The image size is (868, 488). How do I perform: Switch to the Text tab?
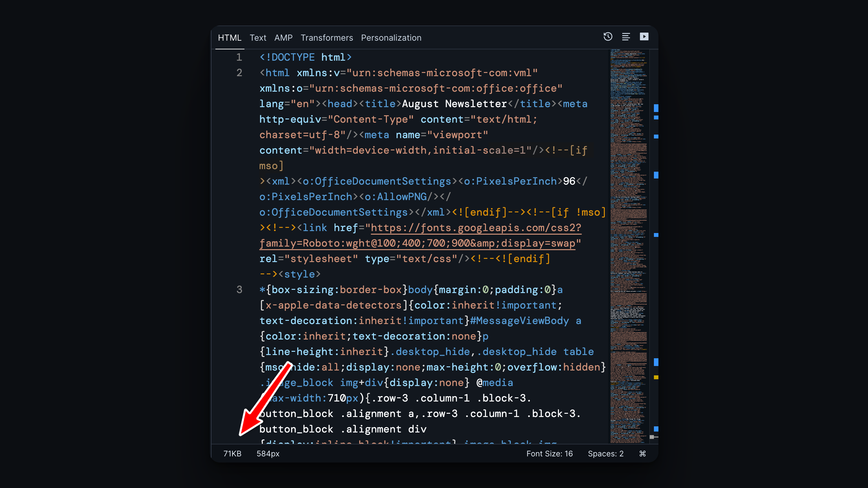coord(258,38)
